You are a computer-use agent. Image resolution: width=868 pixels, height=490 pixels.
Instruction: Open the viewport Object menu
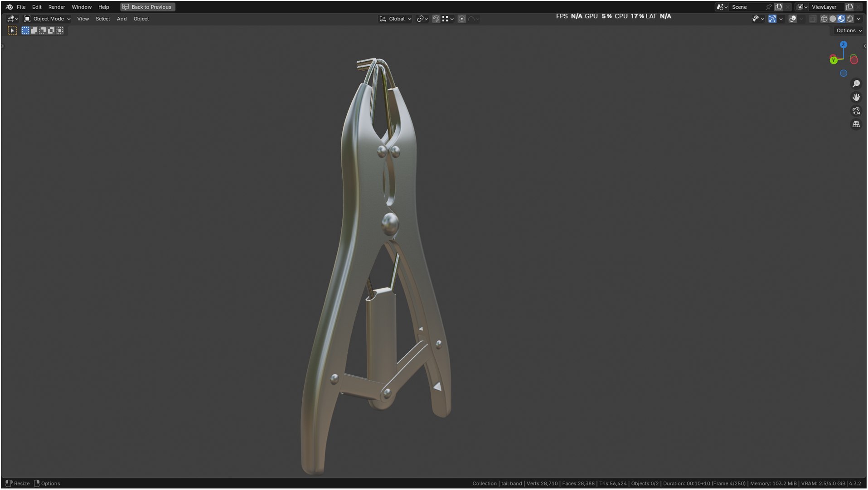point(141,19)
